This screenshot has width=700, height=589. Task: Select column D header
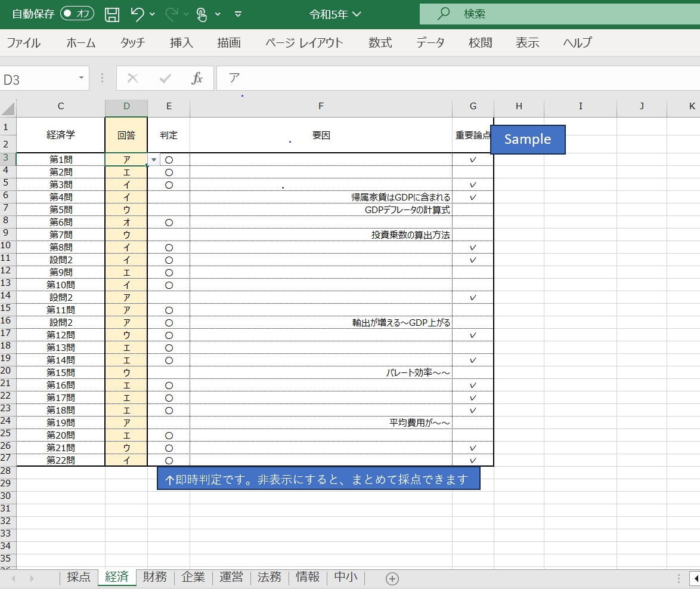pos(126,106)
